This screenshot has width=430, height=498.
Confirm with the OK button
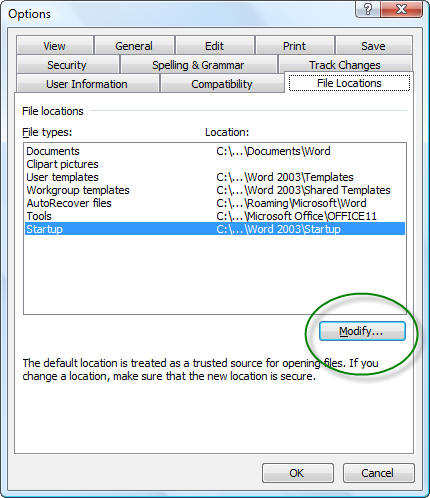point(298,473)
